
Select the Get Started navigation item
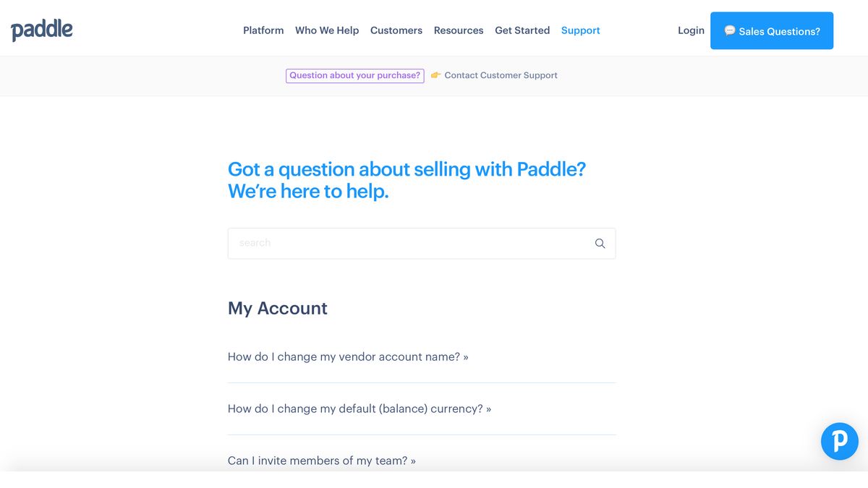[x=522, y=30]
